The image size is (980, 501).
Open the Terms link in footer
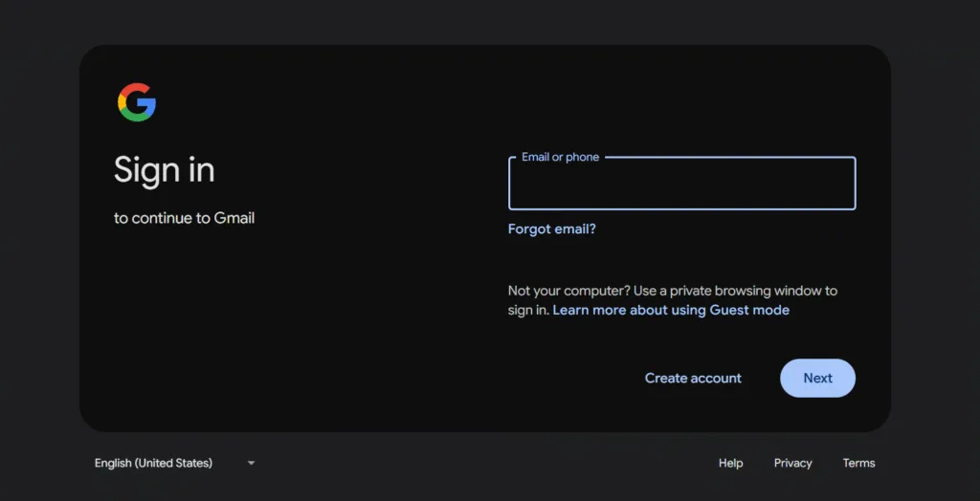858,463
